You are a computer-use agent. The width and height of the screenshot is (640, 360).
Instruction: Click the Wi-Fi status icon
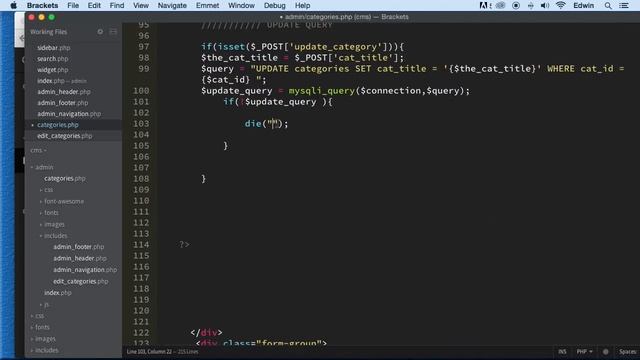(561, 5)
